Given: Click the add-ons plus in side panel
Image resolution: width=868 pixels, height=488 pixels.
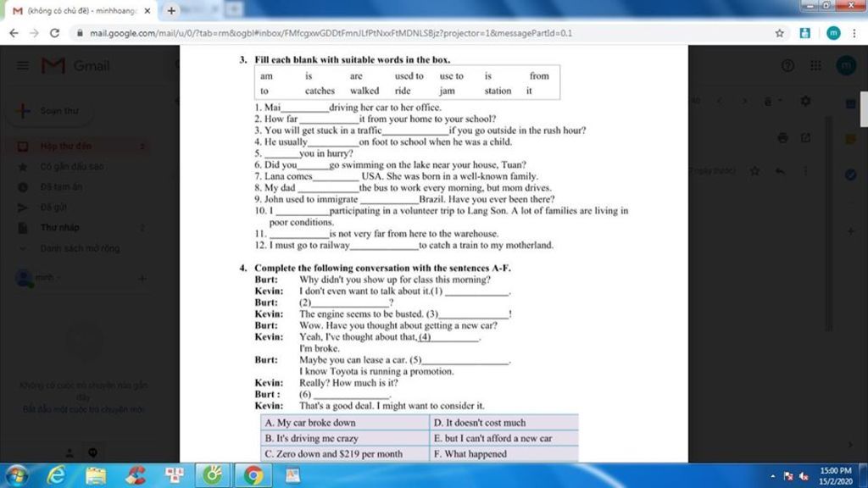Looking at the screenshot, I should 851,230.
